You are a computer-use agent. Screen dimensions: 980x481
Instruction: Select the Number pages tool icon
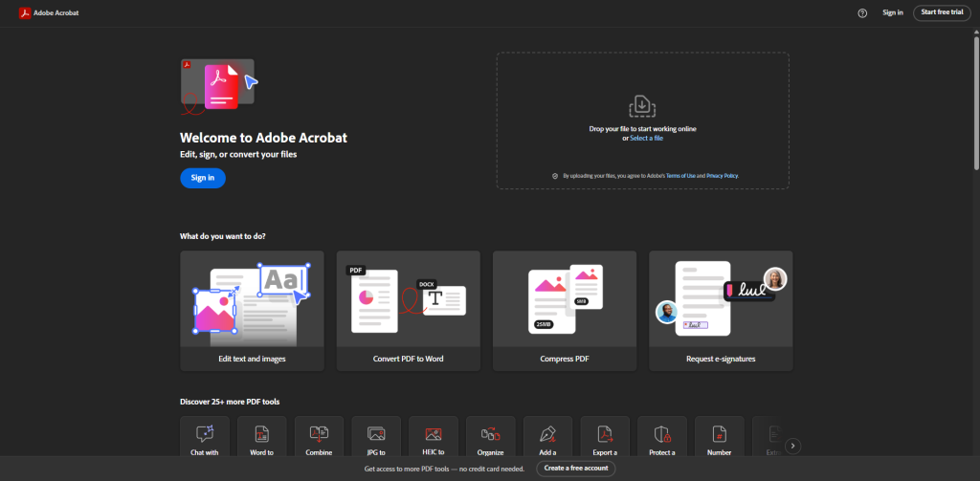tap(720, 434)
